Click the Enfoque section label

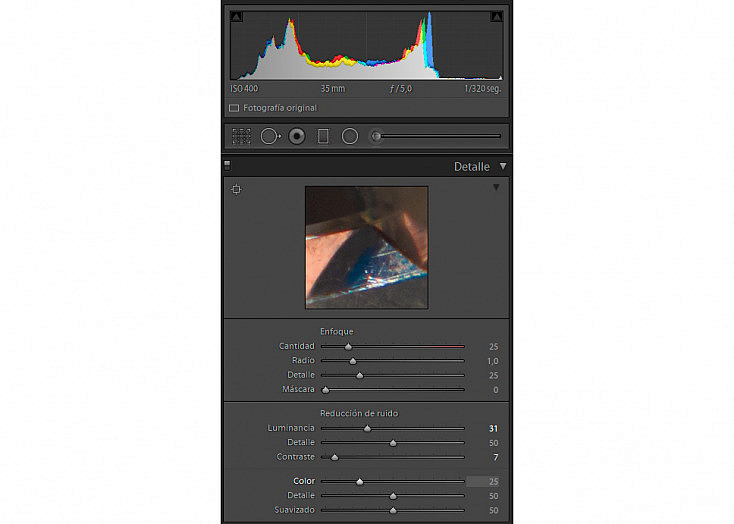(337, 332)
